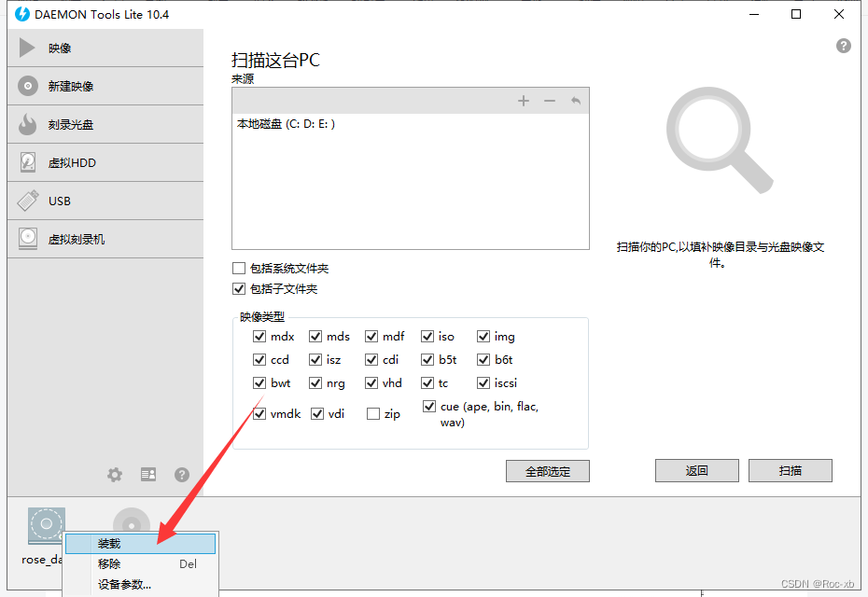Viewport: 868px width, 597px height.
Task: Toggle the cue (ape, bin, flac, wav) checkbox
Action: (x=429, y=407)
